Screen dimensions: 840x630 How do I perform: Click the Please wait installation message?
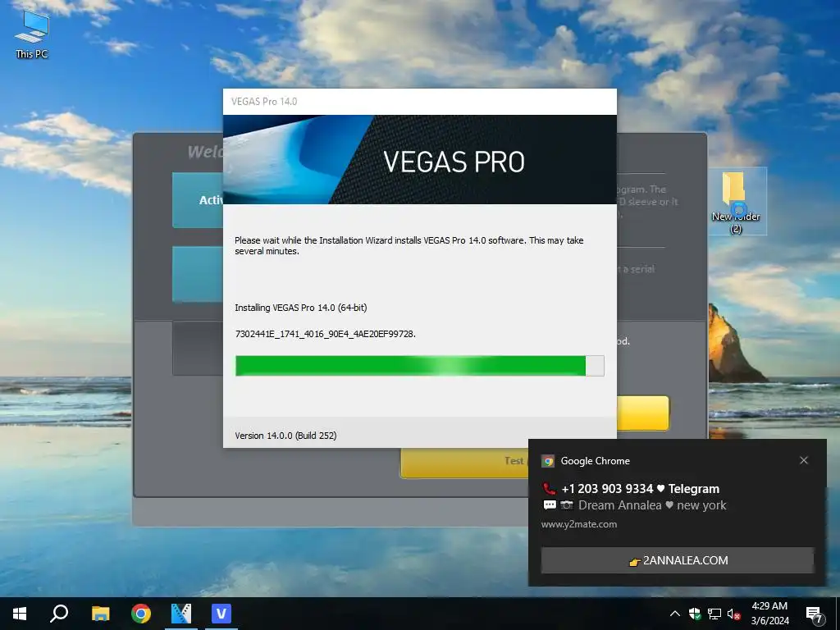click(x=409, y=245)
